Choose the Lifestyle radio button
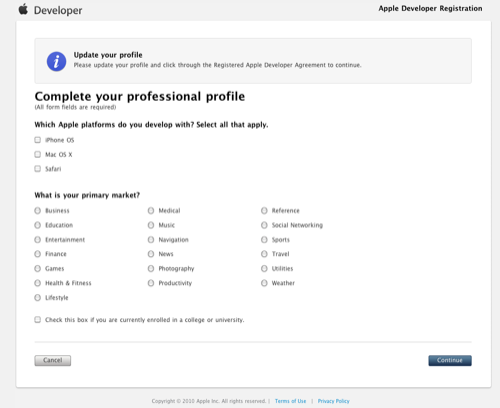This screenshot has width=500, height=408. point(38,297)
